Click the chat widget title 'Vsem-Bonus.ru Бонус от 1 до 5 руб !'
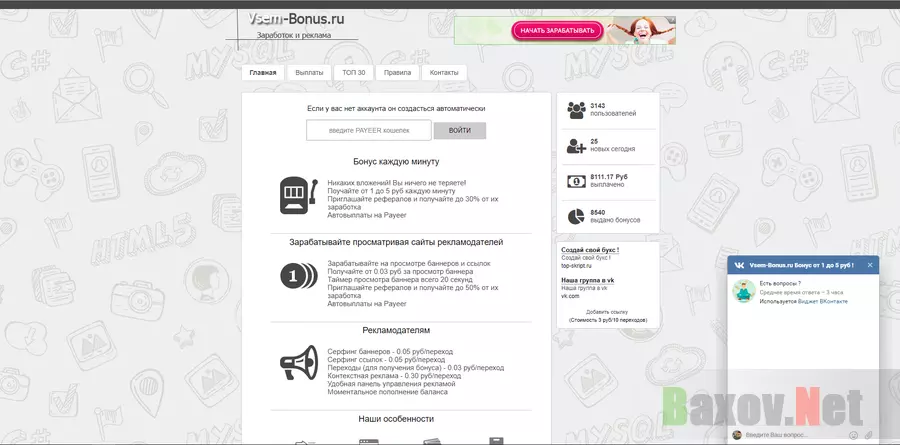 click(x=801, y=265)
